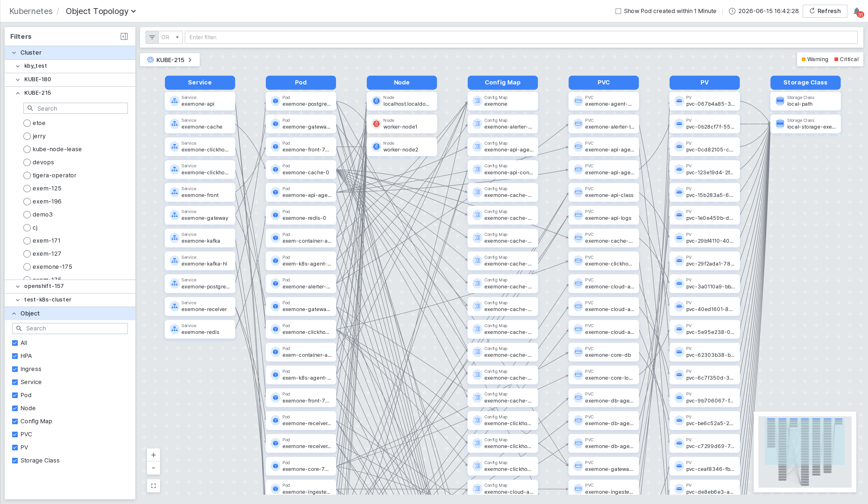Click the fit-to-screen icon

tap(154, 486)
